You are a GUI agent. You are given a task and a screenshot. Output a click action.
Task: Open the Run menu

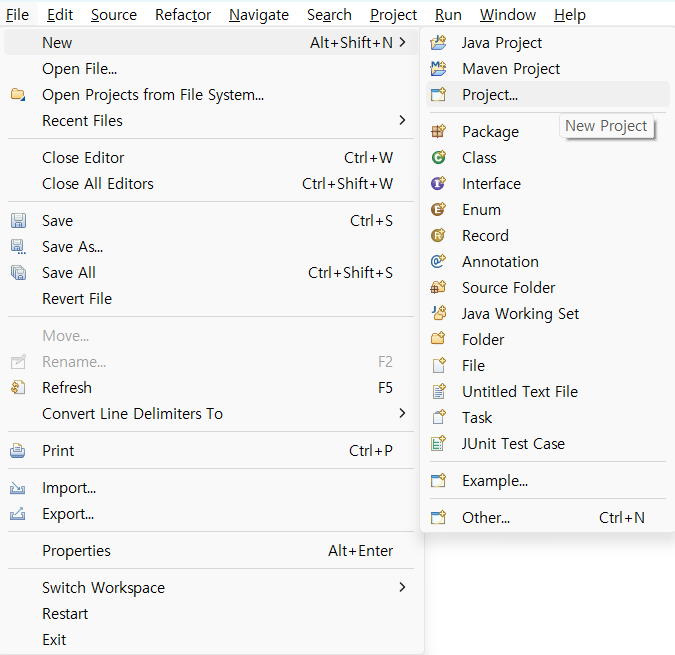(448, 15)
